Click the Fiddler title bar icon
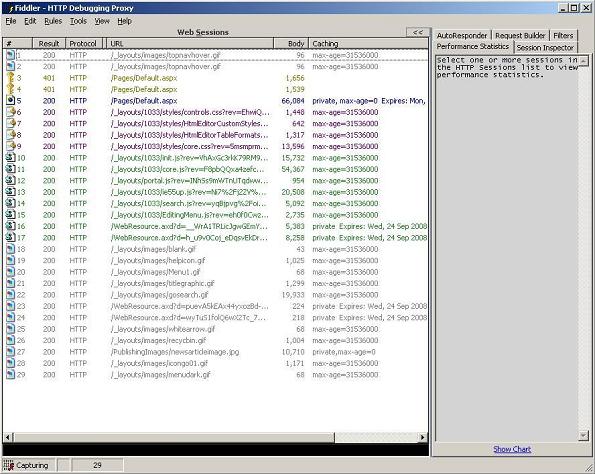Screen dimensions: 595x474 pos(10,8)
